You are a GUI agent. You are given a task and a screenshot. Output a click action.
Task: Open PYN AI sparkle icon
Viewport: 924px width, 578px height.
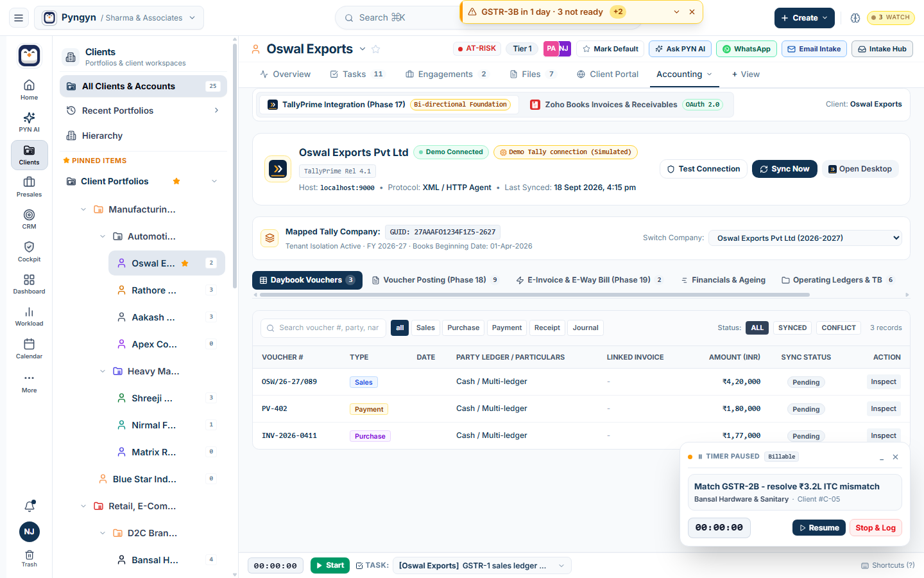coord(29,121)
